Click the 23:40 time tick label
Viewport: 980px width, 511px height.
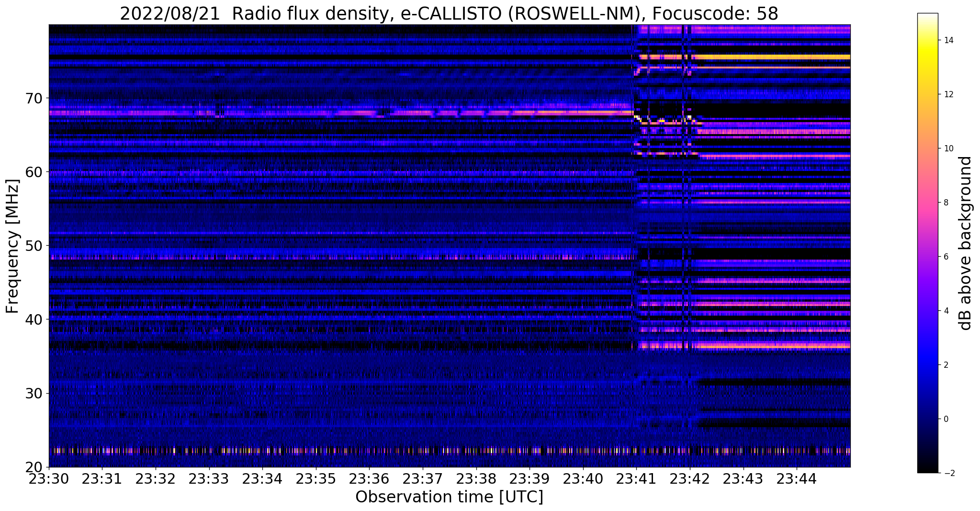tap(583, 479)
